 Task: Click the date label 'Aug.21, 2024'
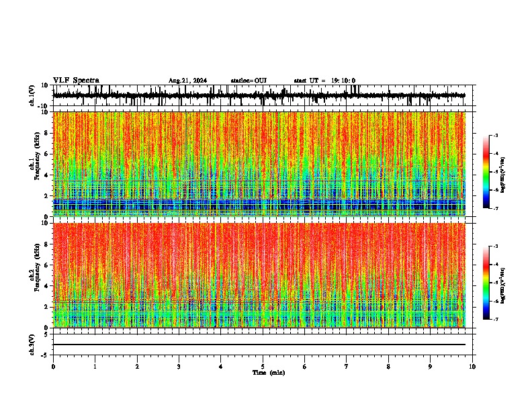[187, 81]
